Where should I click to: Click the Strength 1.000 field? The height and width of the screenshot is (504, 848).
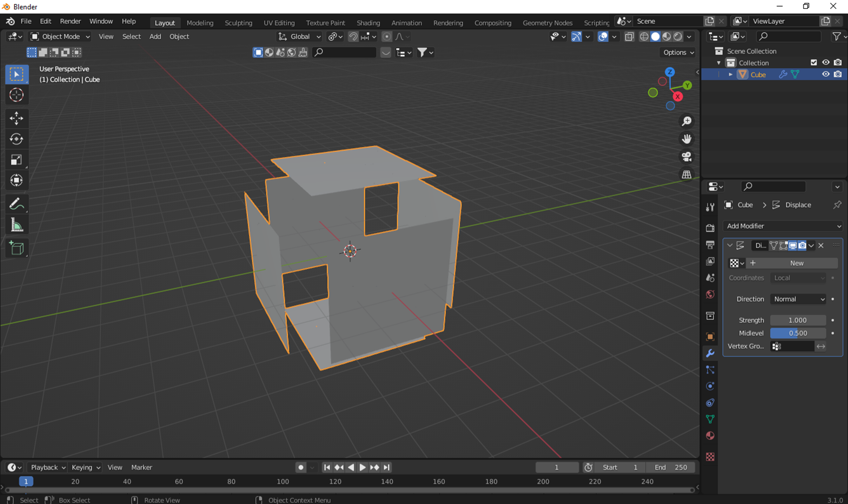pyautogui.click(x=798, y=320)
